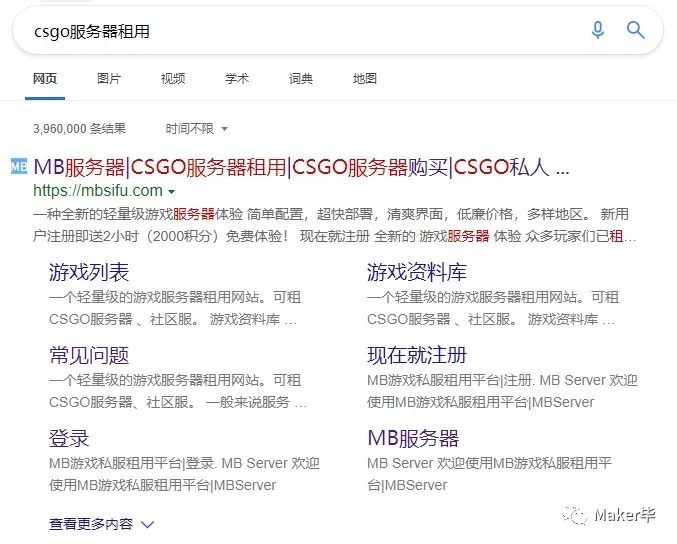Open the 现在就注册 sitelink
Screen dimensions: 677x544
tap(417, 355)
